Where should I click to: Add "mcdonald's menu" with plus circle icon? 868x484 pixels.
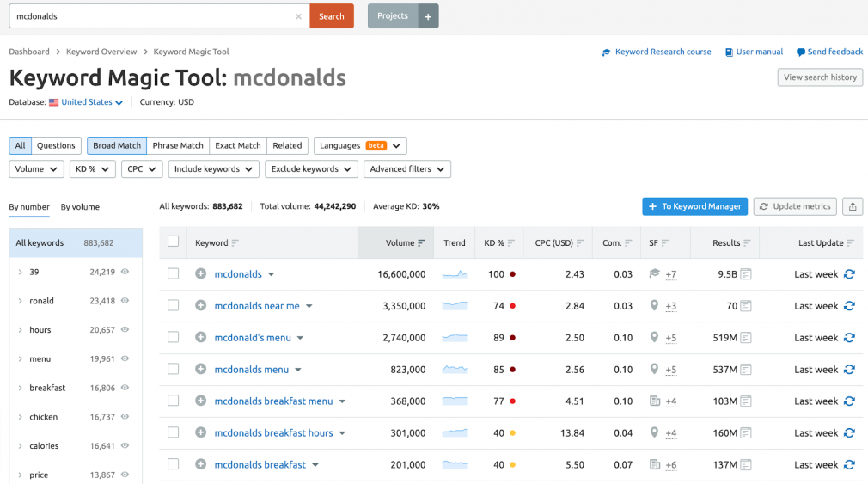(200, 337)
